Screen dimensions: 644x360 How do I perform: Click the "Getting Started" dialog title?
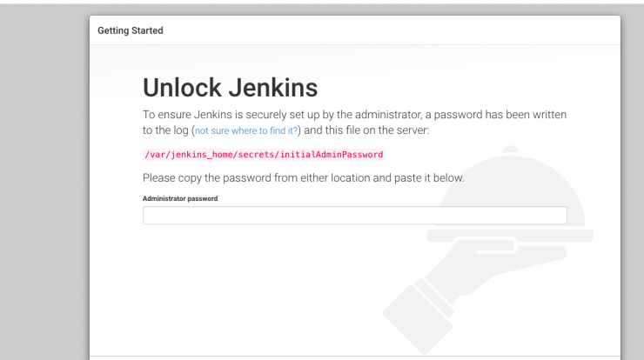click(x=131, y=30)
